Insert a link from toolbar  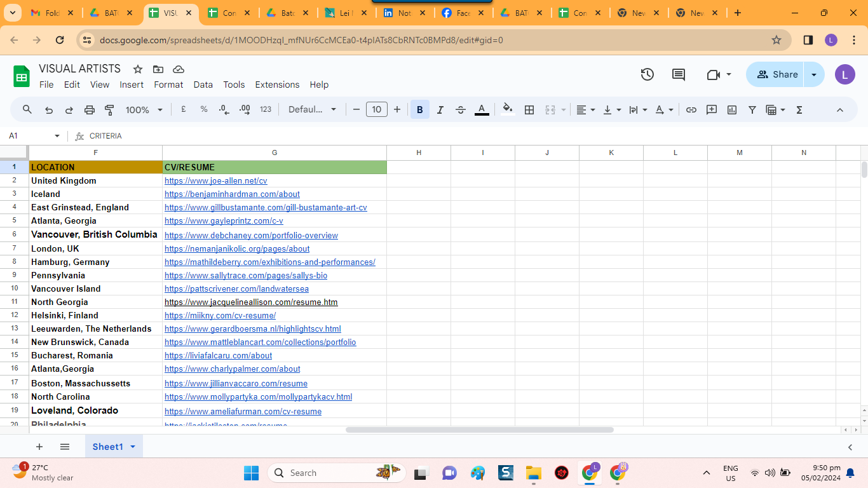(x=691, y=110)
